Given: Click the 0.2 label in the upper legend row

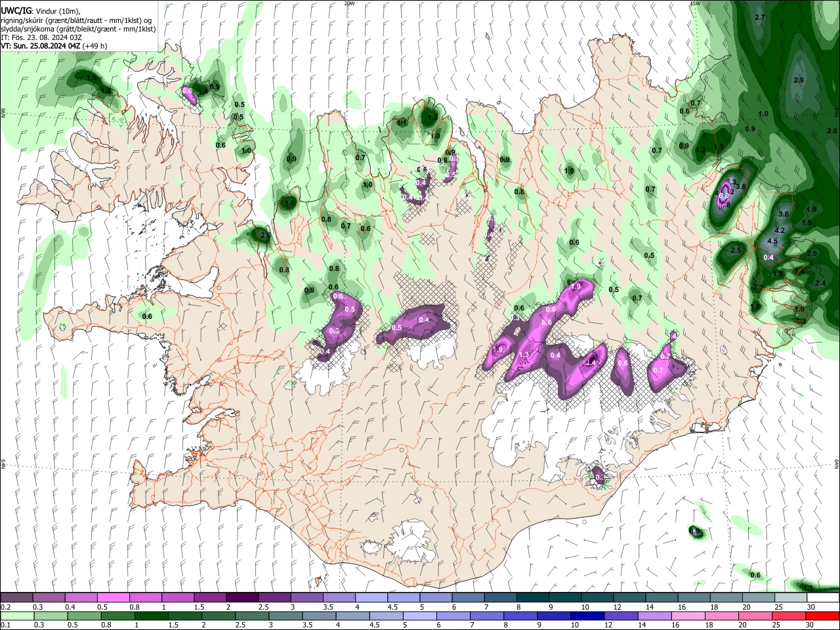Looking at the screenshot, I should [5, 607].
